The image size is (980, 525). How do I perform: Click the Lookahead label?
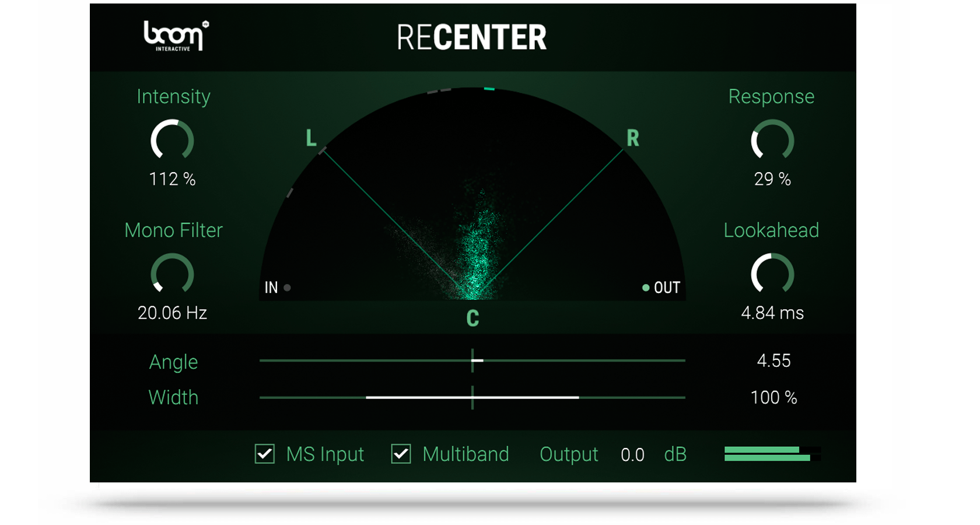coord(771,230)
